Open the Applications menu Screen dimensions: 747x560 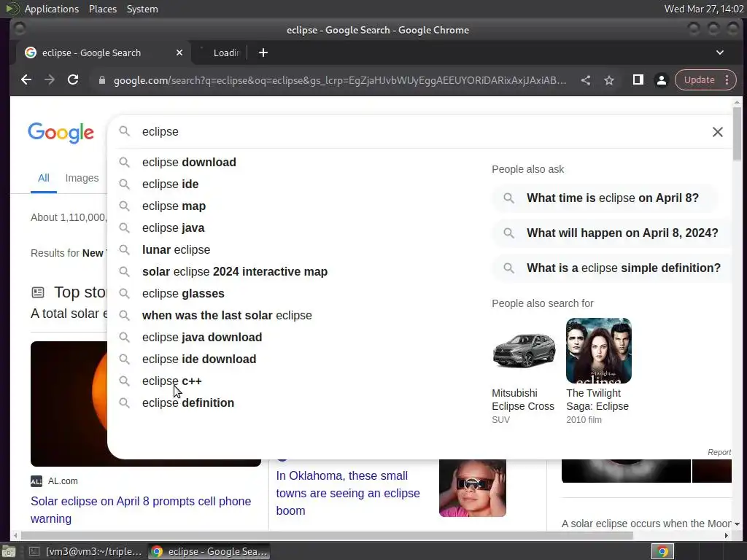coord(51,9)
